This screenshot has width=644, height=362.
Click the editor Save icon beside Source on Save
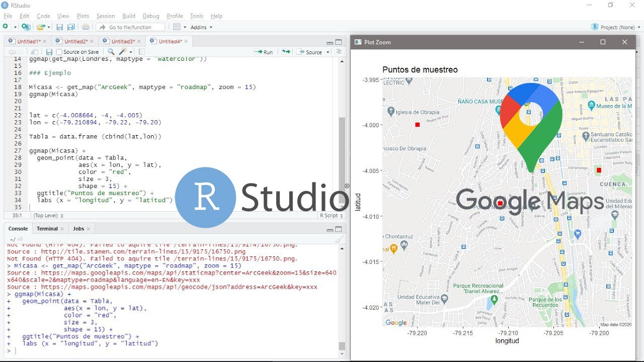tap(49, 52)
